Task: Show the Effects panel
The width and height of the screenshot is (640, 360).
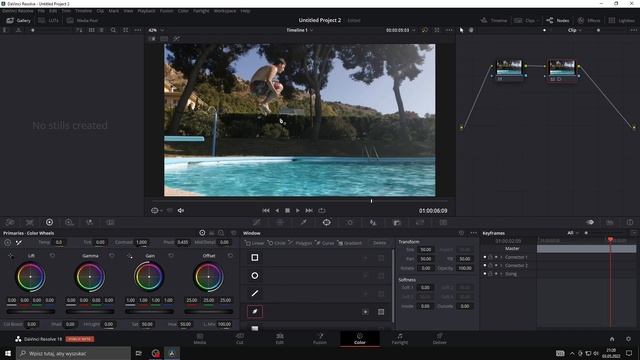Action: 589,20
